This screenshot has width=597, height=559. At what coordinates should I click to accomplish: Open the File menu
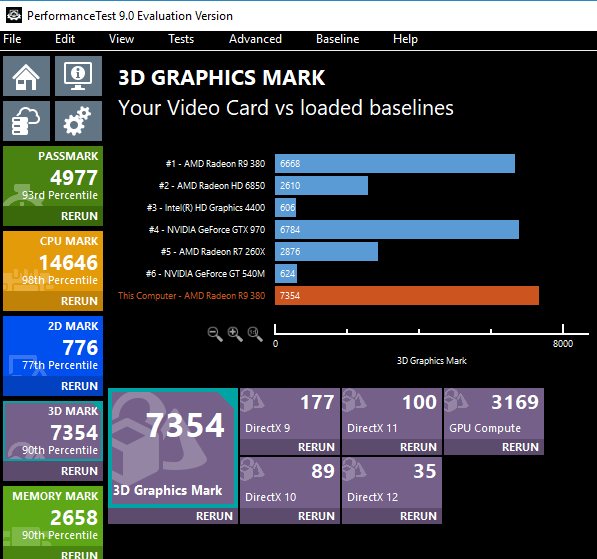pos(12,39)
